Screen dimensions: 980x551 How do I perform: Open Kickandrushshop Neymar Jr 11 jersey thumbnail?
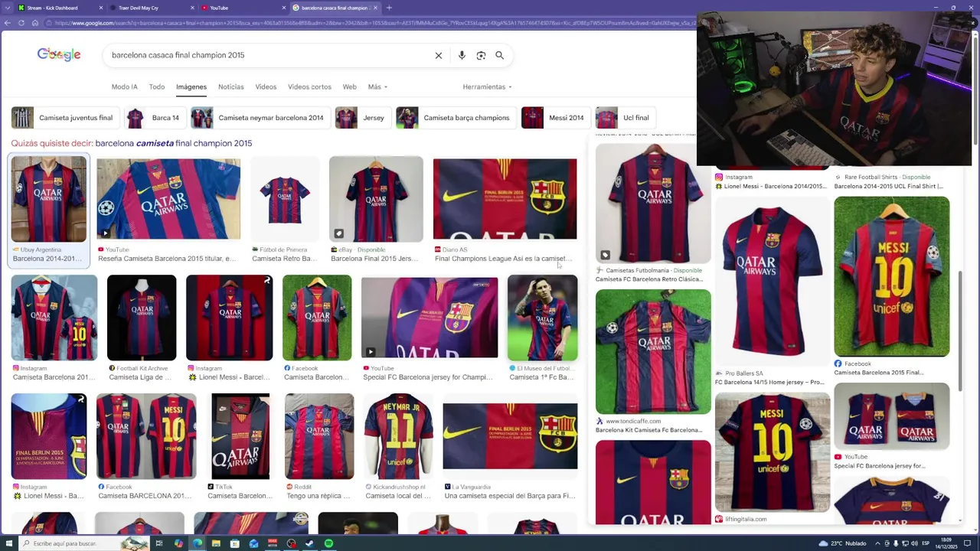coord(398,436)
